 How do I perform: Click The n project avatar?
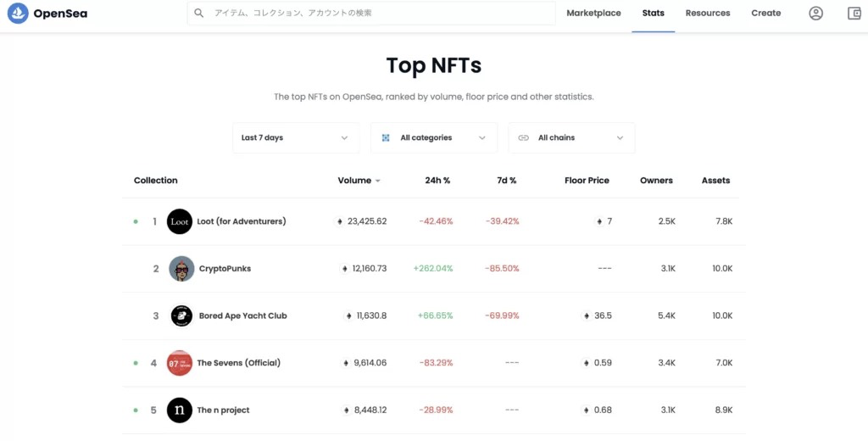pos(180,410)
